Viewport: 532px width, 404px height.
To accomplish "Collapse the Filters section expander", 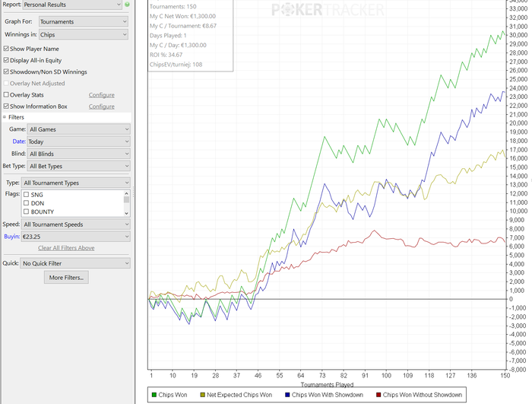I will tap(5, 117).
